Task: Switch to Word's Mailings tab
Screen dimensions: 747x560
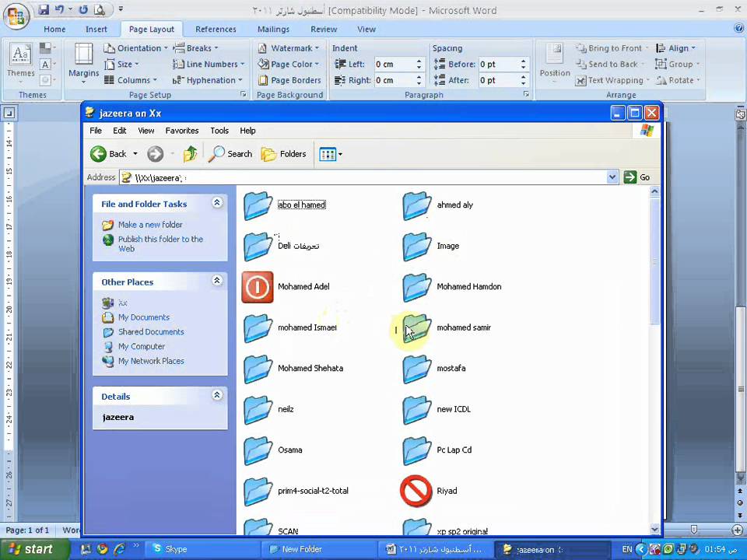Action: [x=273, y=29]
